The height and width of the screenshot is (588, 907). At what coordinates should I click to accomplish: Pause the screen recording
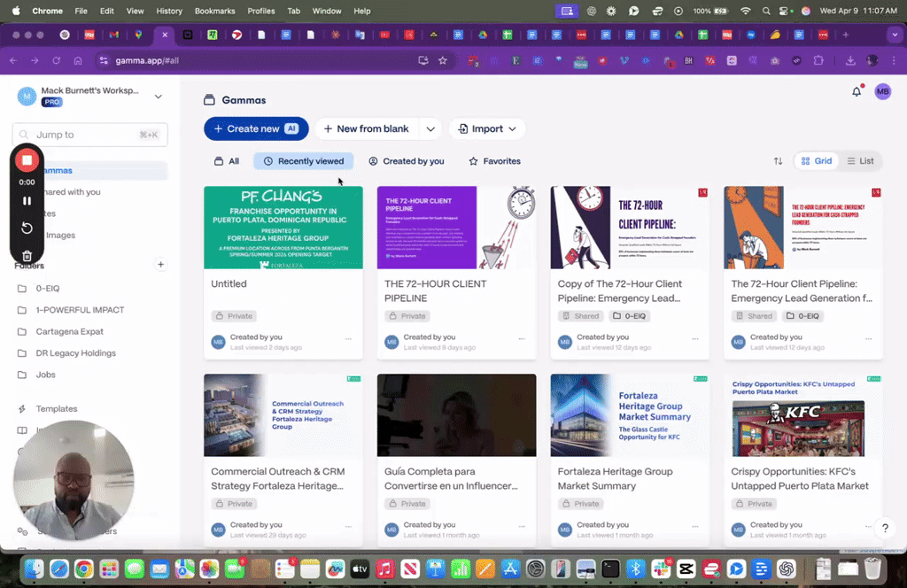pos(27,201)
